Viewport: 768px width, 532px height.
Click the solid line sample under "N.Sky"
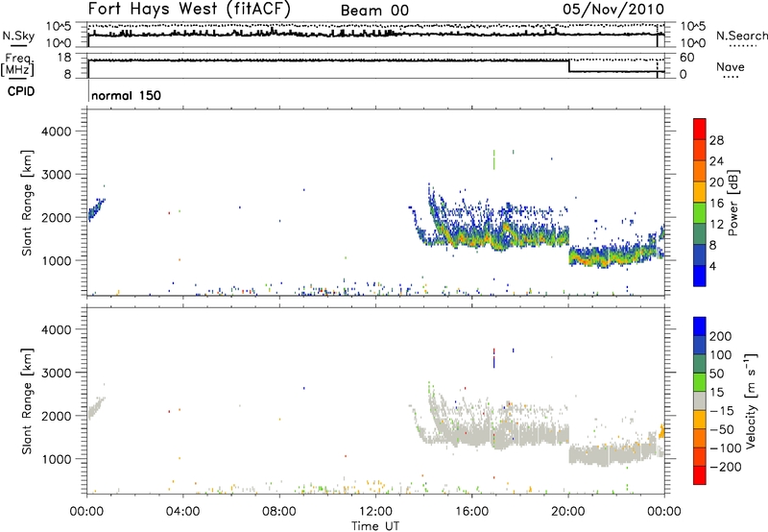coord(18,45)
